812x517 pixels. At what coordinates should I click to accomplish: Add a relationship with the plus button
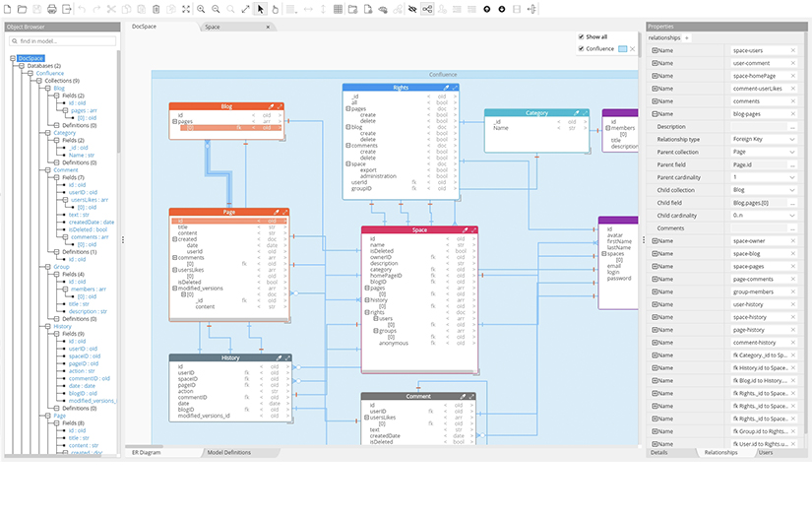click(687, 37)
